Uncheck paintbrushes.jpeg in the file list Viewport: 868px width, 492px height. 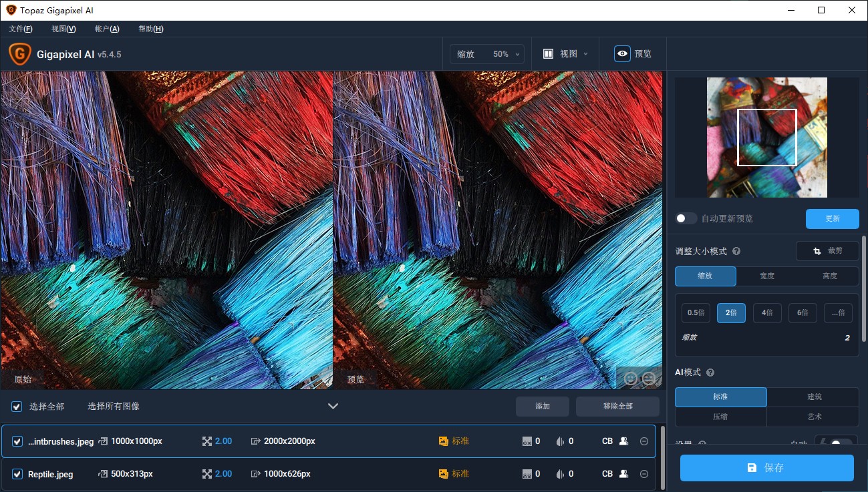pyautogui.click(x=17, y=441)
